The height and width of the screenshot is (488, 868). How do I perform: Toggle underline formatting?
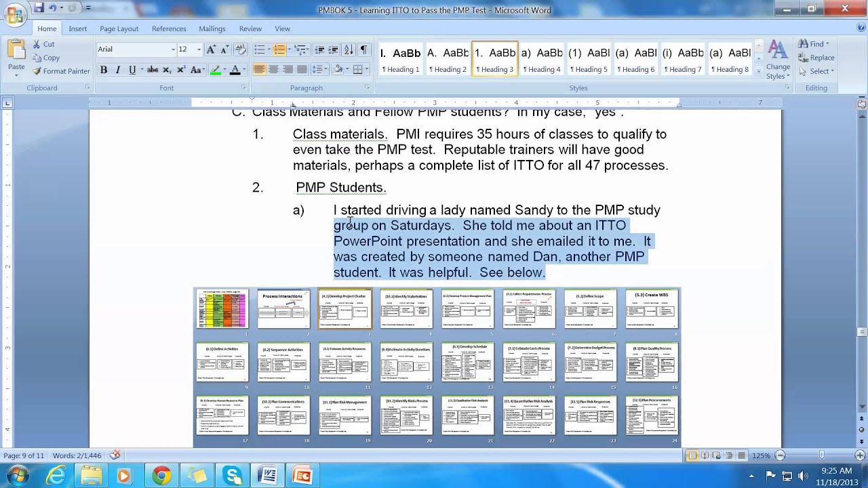(x=132, y=70)
